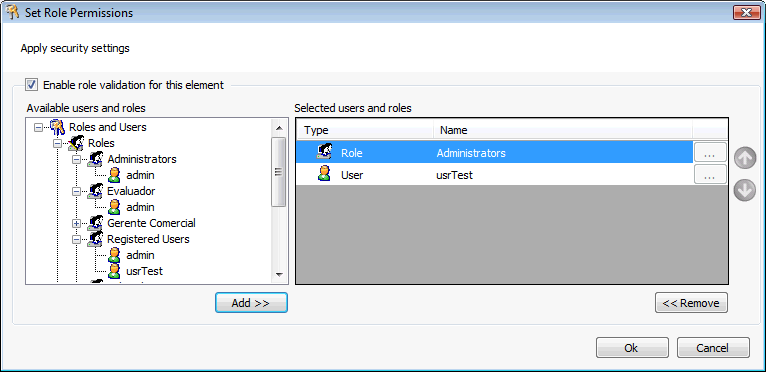This screenshot has height=372, width=766.
Task: Open ellipsis button for Administrators row
Action: (x=710, y=153)
